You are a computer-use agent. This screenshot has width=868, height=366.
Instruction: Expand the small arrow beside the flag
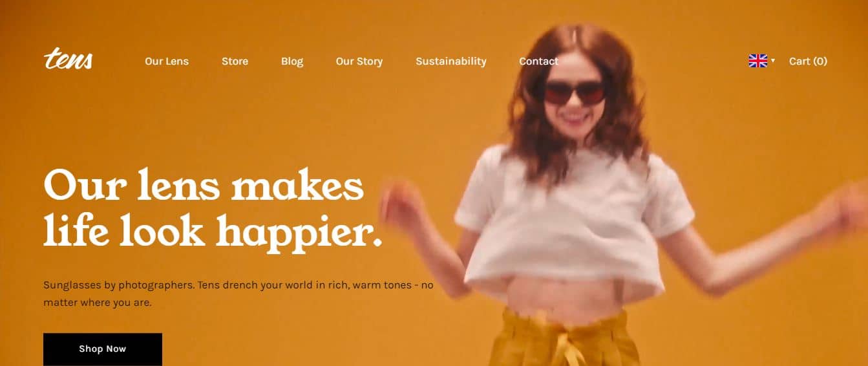[x=773, y=60]
